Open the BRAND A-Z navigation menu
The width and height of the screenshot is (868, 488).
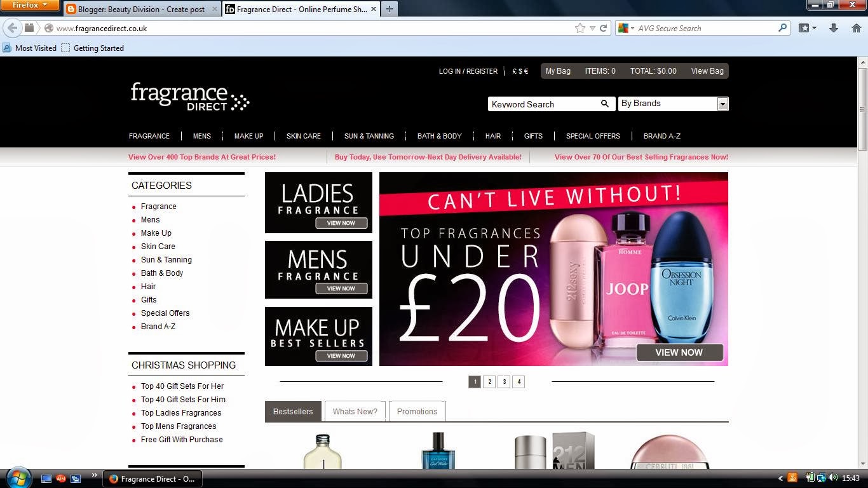click(x=662, y=136)
